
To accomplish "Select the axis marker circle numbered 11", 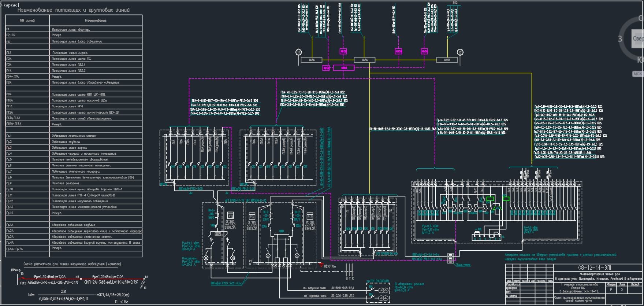I will click(299, 52).
